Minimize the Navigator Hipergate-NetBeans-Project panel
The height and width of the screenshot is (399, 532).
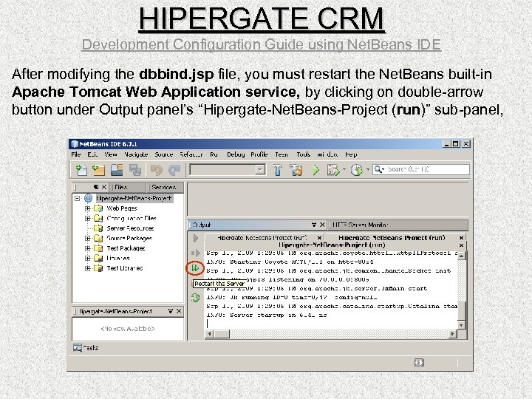point(171,311)
